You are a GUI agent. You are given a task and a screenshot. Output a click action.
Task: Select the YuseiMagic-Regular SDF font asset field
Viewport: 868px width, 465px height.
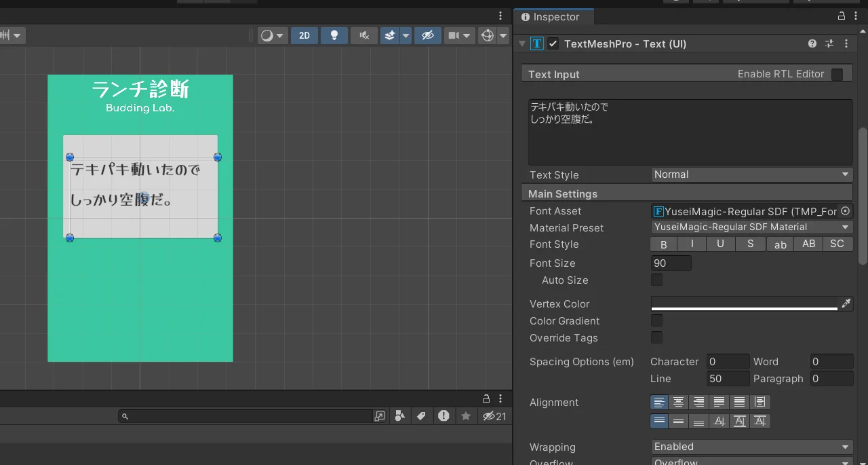tap(745, 211)
